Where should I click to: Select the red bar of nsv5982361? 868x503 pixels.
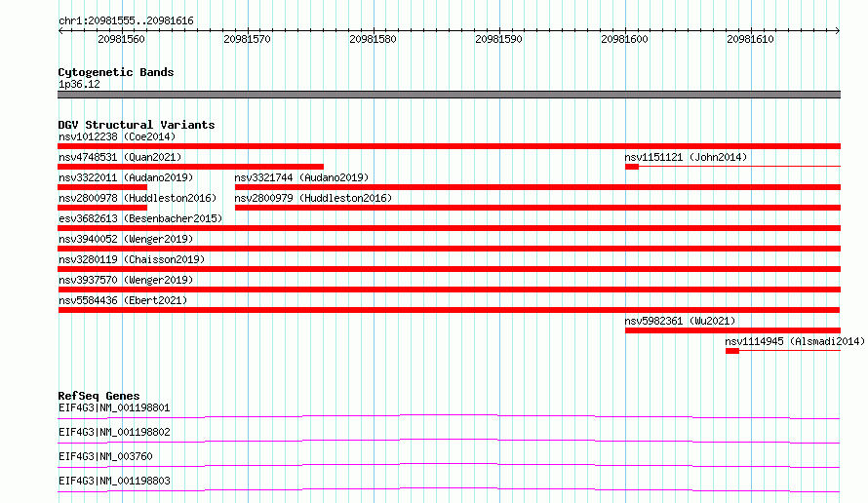point(733,330)
